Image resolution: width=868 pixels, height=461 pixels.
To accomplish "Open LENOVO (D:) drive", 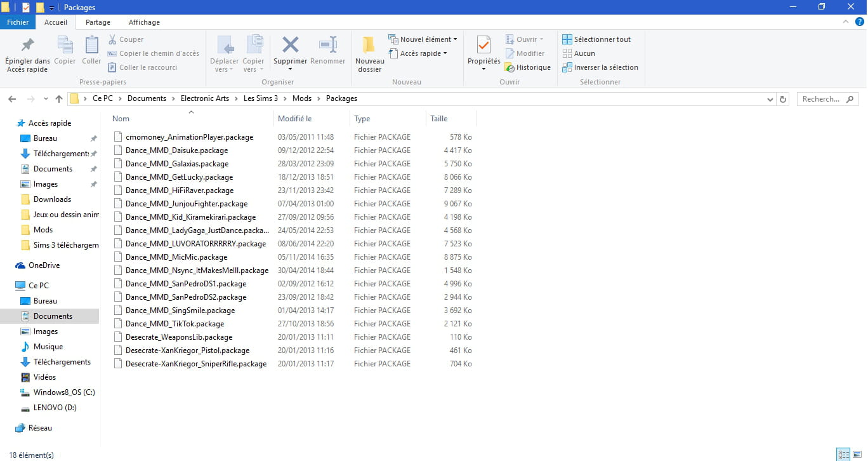I will point(55,408).
